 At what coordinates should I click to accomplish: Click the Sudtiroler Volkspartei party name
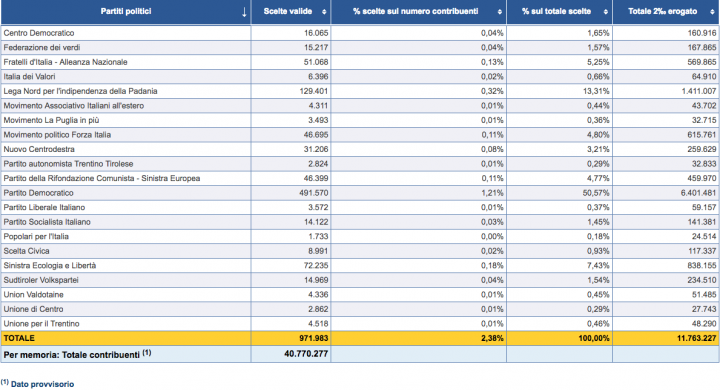click(x=41, y=280)
